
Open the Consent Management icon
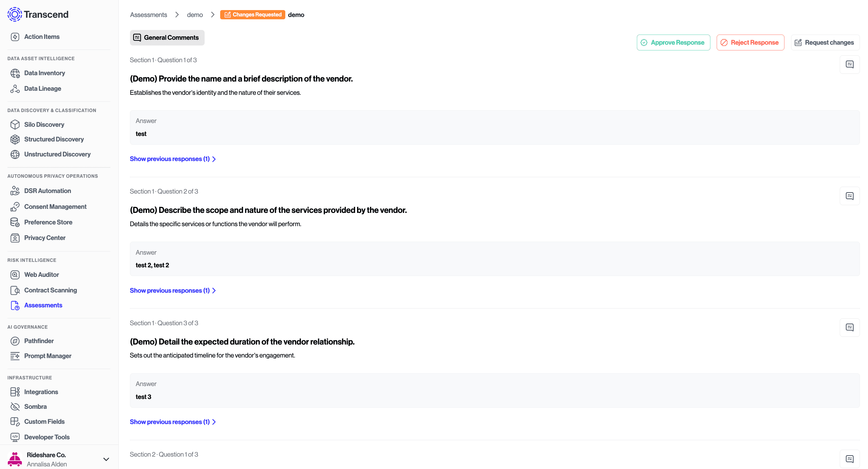[15, 207]
